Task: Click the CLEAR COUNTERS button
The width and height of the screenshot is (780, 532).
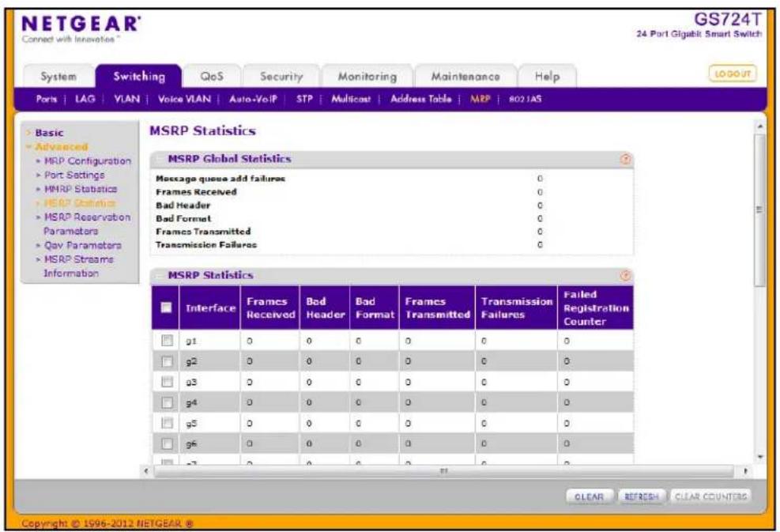Action: tap(711, 496)
